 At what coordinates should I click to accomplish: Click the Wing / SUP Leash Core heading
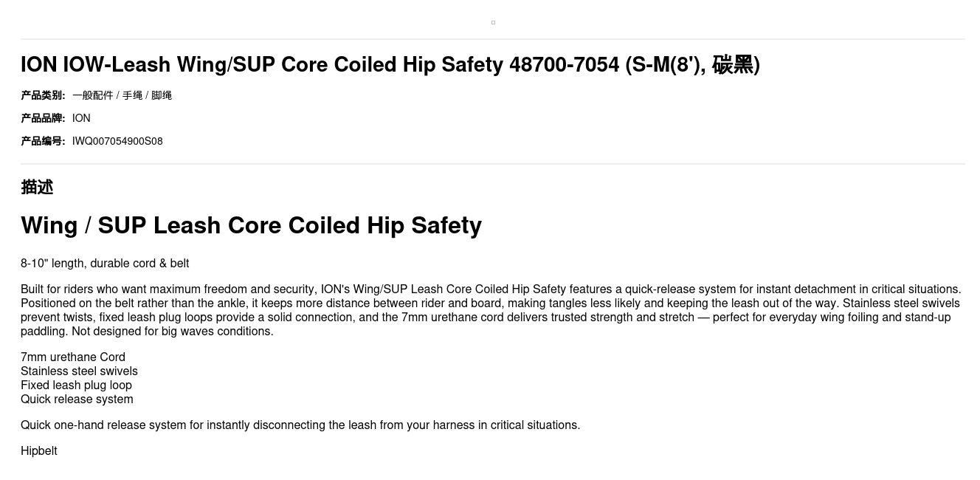tap(251, 225)
